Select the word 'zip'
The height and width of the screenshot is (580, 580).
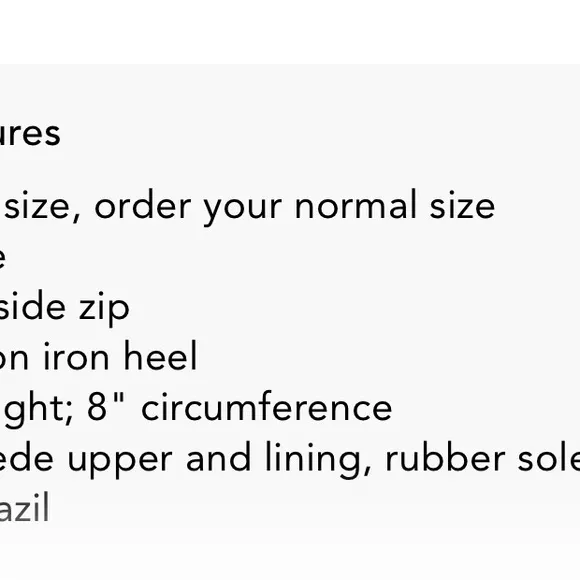coord(104,309)
